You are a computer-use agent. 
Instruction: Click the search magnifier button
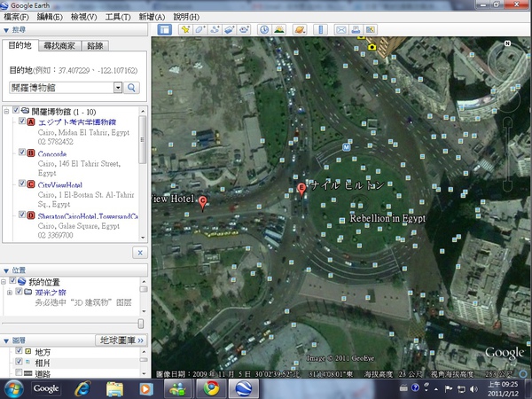click(x=131, y=88)
